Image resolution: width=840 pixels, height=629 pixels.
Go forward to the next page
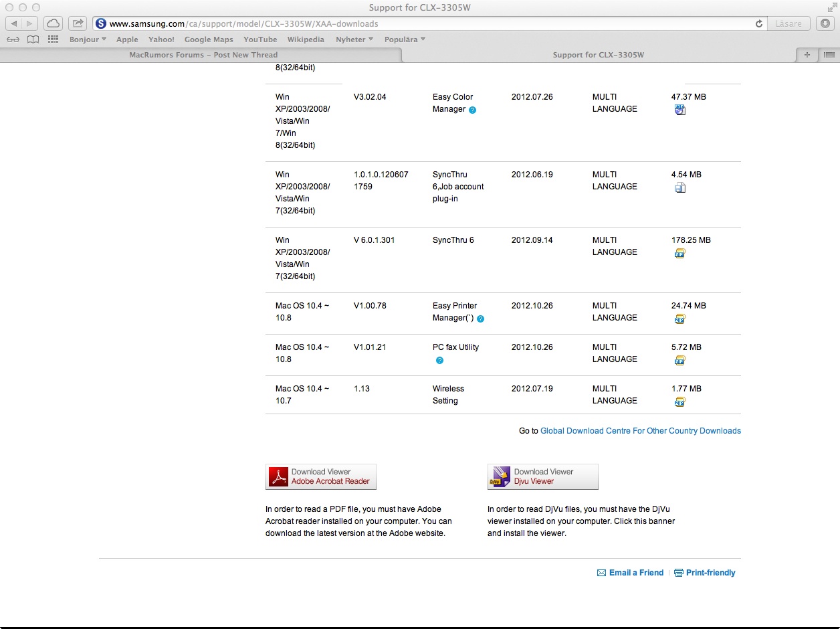click(30, 23)
